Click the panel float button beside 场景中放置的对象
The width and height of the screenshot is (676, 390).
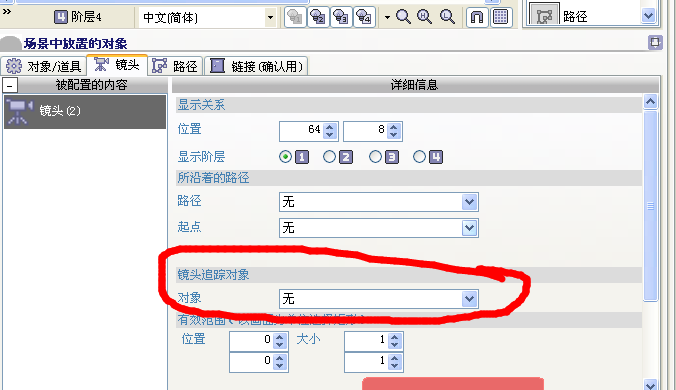tap(655, 42)
